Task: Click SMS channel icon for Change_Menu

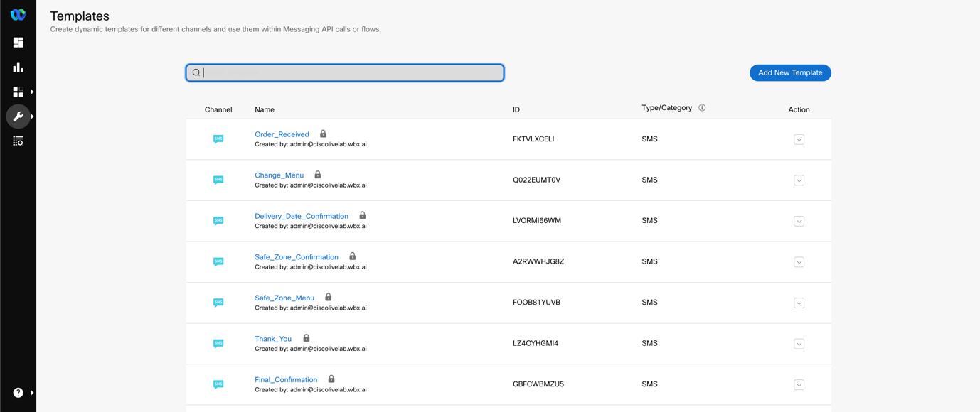Action: 218,180
